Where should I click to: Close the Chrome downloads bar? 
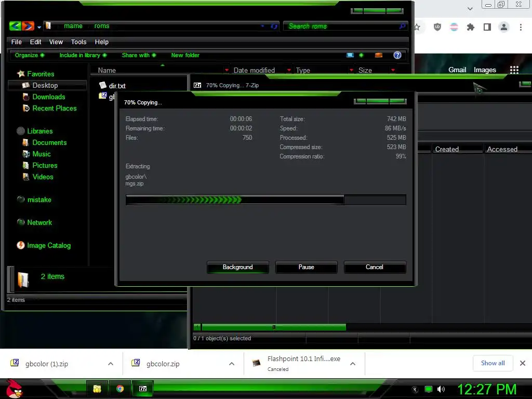click(523, 363)
